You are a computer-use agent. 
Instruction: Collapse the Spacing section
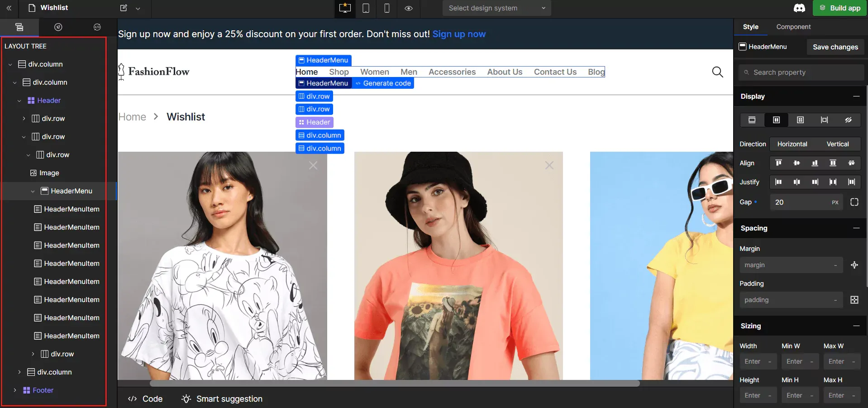(x=856, y=228)
